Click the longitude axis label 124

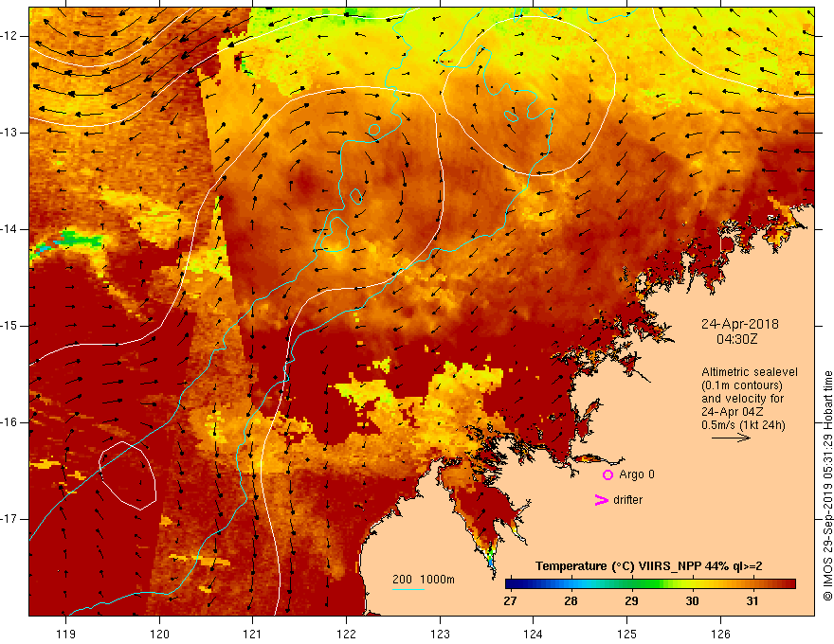[x=533, y=634]
